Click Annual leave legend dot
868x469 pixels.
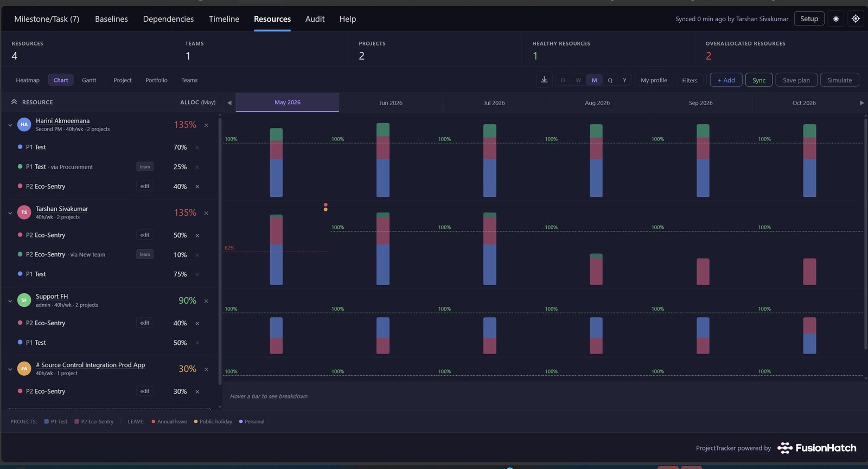(154, 421)
